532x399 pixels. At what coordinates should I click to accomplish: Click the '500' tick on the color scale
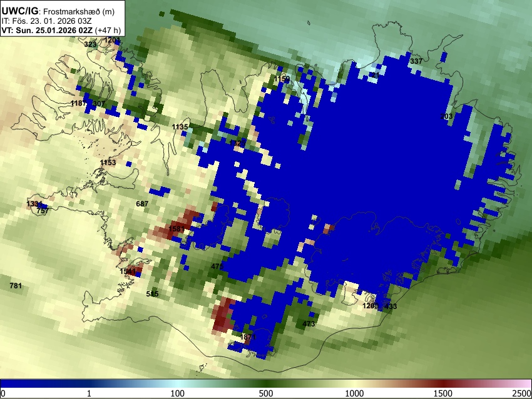pos(265,393)
